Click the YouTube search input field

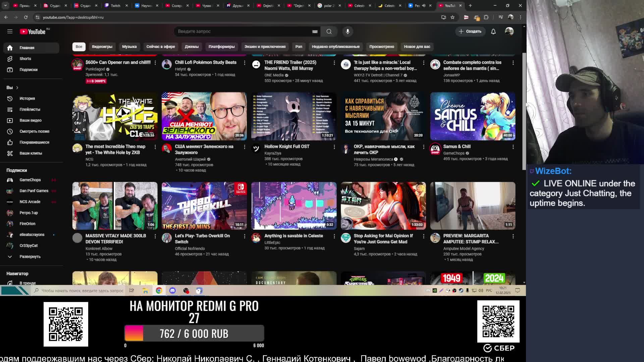[241, 31]
